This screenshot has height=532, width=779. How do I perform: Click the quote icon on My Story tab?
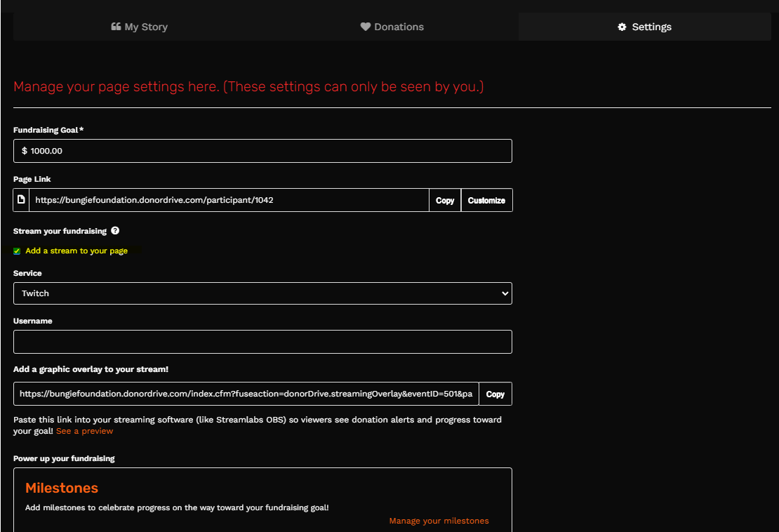[x=116, y=27]
